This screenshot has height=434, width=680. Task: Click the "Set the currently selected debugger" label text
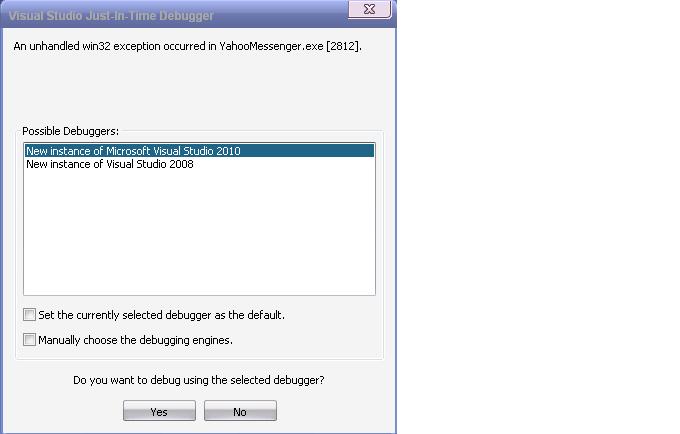click(161, 315)
